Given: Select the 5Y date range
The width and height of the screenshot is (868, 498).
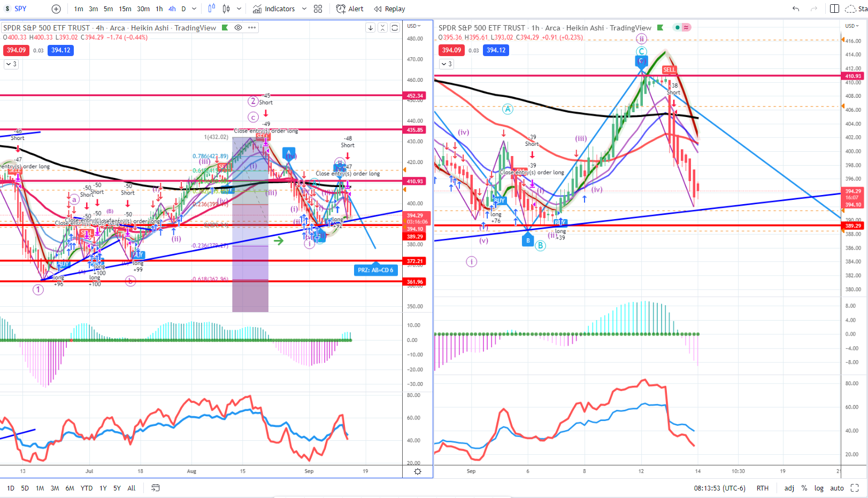Looking at the screenshot, I should tap(117, 488).
